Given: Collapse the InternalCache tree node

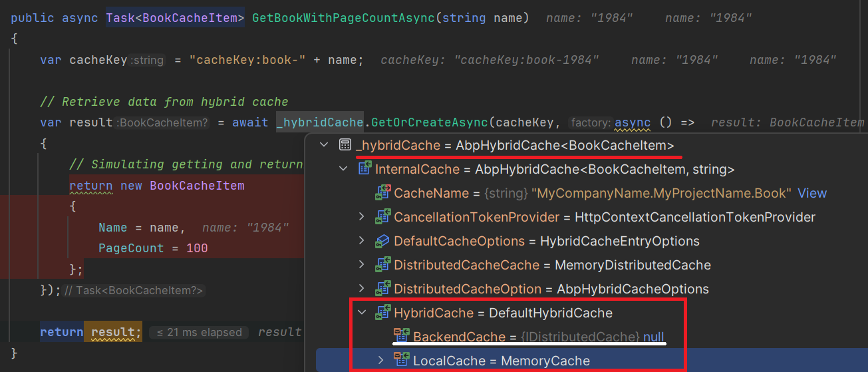Looking at the screenshot, I should coord(343,169).
